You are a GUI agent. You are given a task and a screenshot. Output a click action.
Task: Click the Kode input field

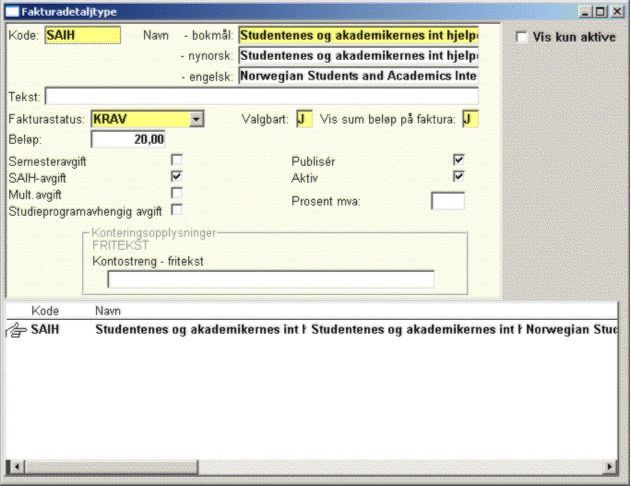pos(83,35)
